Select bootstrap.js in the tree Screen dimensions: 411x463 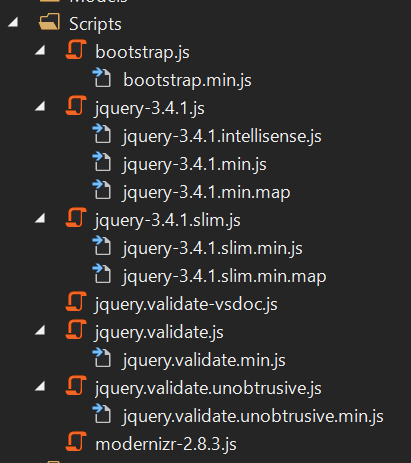point(142,52)
